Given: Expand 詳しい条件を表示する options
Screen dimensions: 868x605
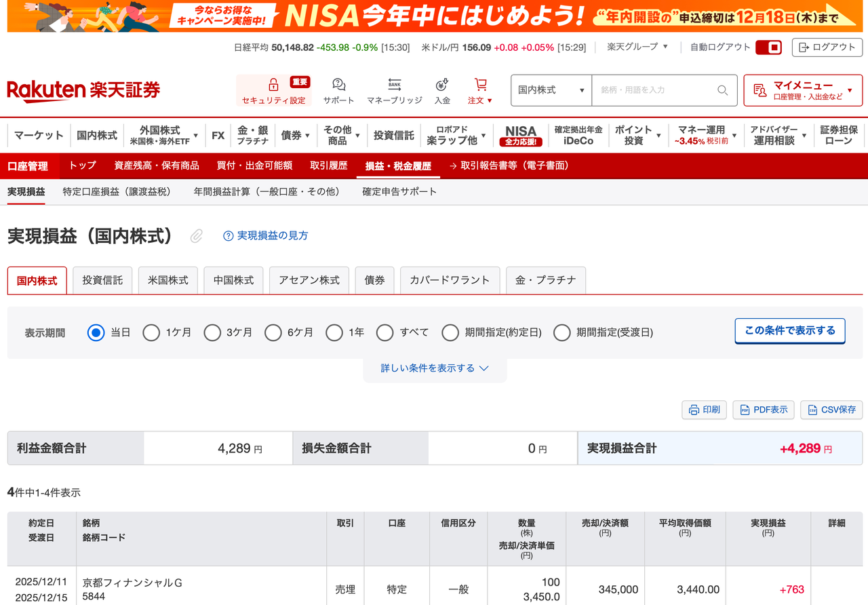Looking at the screenshot, I should pos(435,368).
